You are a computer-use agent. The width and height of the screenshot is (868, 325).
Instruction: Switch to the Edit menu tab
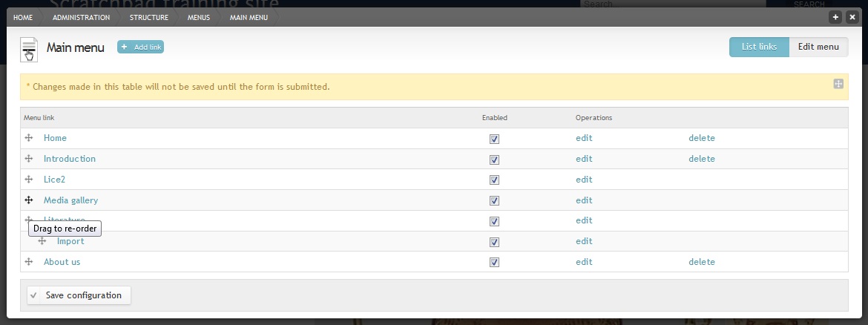point(818,47)
